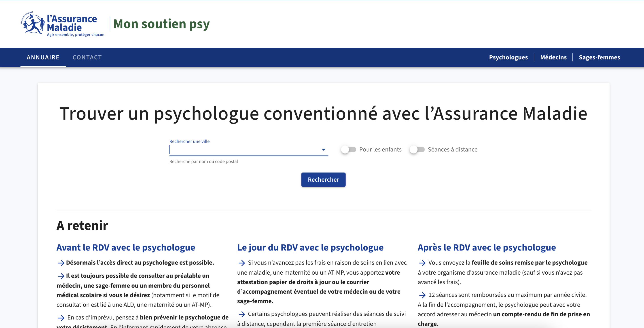Image resolution: width=644 pixels, height=328 pixels.
Task: Click arrow icon before 'Désormais l'accès direct'
Action: click(61, 263)
